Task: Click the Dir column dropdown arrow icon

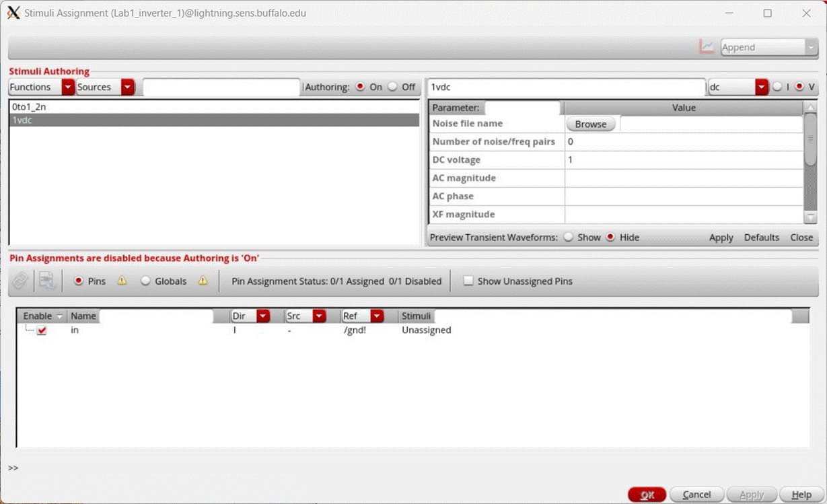Action: click(262, 316)
